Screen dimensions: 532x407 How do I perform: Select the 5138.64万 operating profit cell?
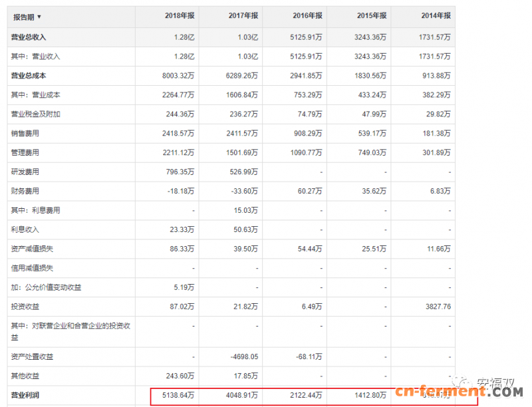[x=177, y=395]
